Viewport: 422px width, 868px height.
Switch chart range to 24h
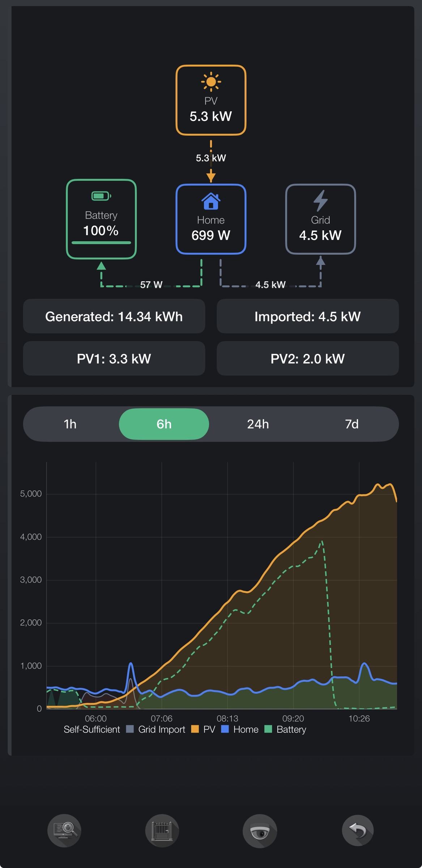pos(258,424)
